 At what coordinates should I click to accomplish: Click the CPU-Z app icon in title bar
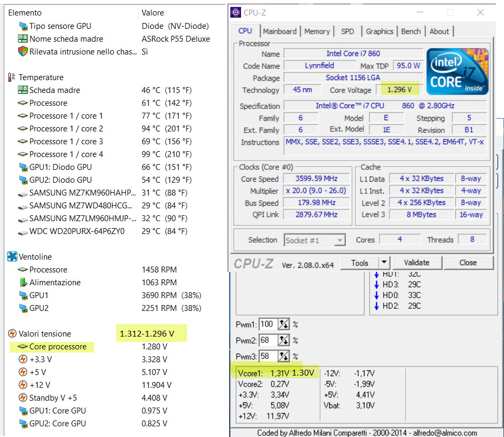pyautogui.click(x=236, y=12)
